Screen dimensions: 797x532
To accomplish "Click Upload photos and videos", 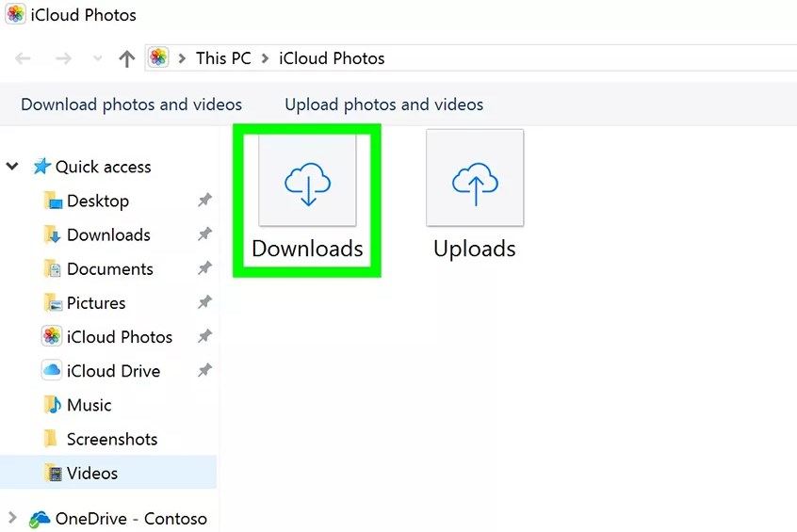I will click(x=384, y=105).
